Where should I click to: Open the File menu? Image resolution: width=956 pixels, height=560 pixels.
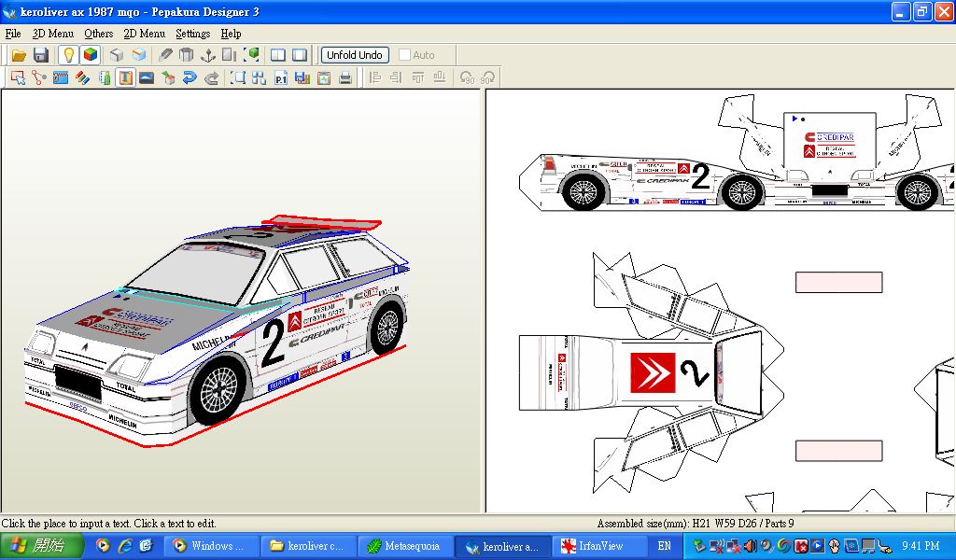pyautogui.click(x=13, y=34)
